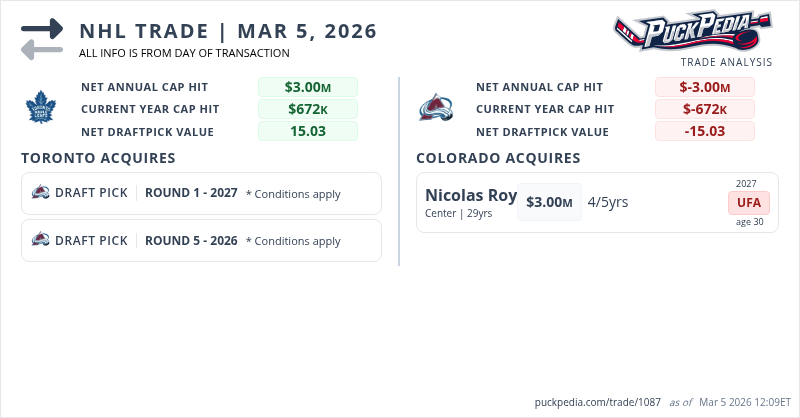Click Toronto's current year cap hit $672K
The width and height of the screenshot is (800, 418).
click(307, 109)
